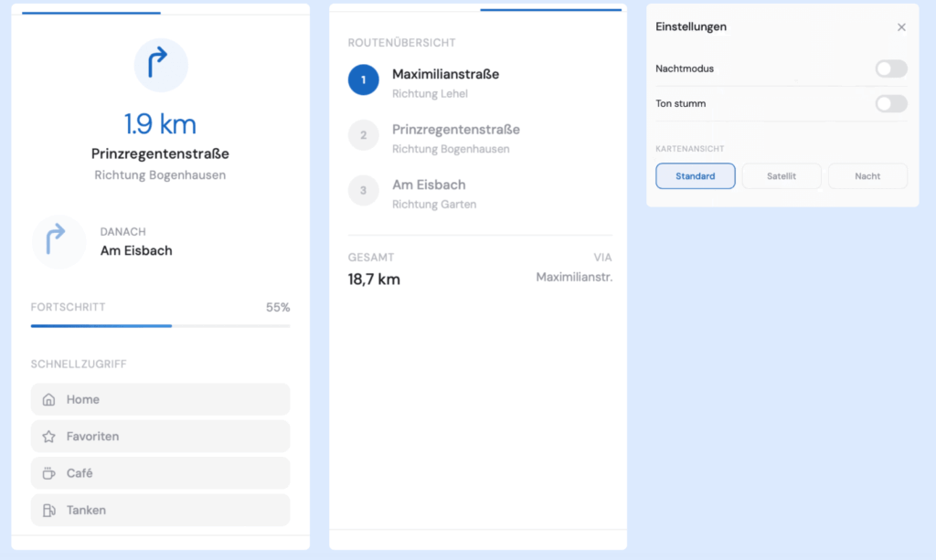Enable the Nachtmodus toggle
936x560 pixels.
[x=890, y=69]
